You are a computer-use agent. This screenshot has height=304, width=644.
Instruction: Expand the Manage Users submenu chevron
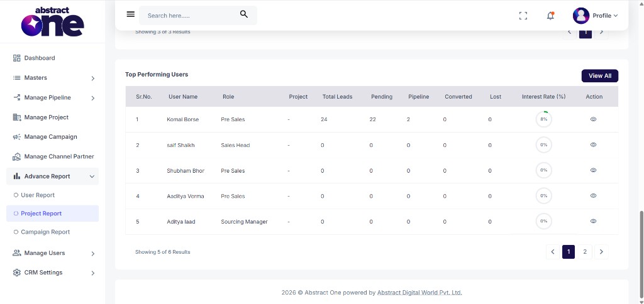pos(93,254)
